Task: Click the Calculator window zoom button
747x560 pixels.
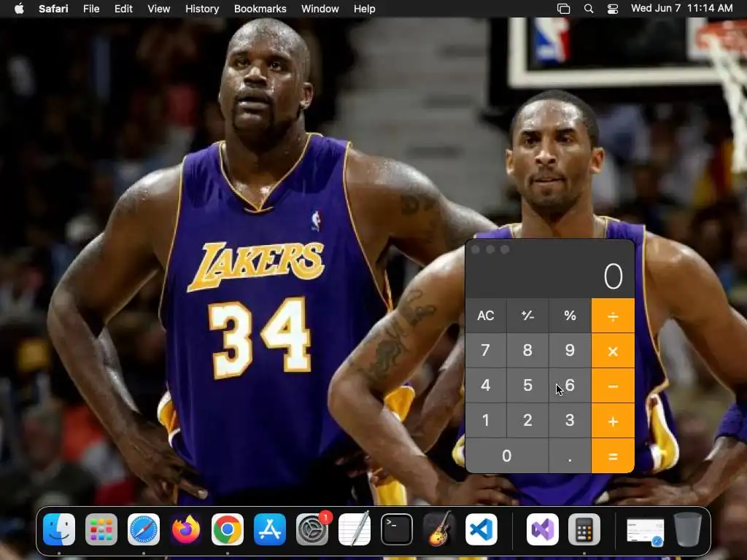Action: point(505,249)
